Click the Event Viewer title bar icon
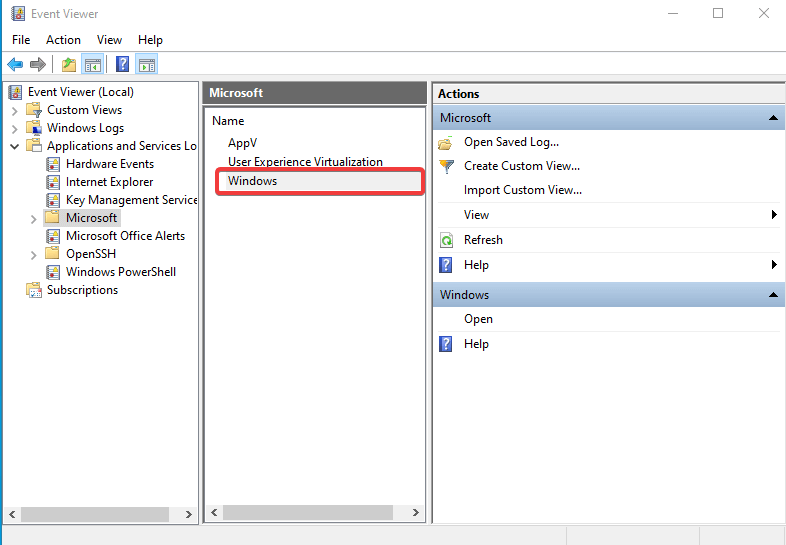Viewport: 786px width, 545px height. point(18,14)
